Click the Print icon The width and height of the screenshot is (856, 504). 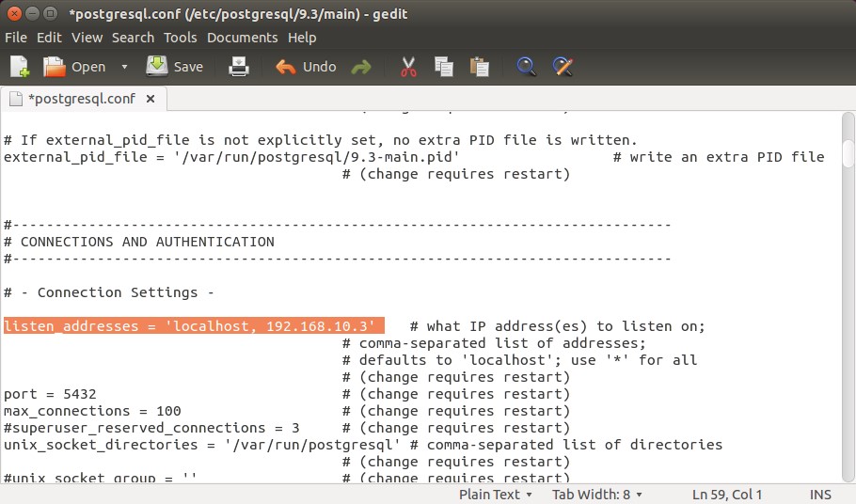pos(239,67)
